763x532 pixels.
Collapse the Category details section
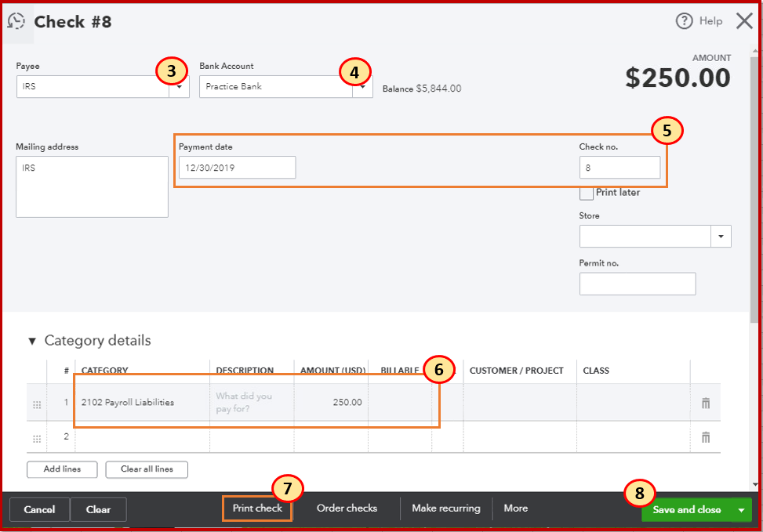point(32,341)
